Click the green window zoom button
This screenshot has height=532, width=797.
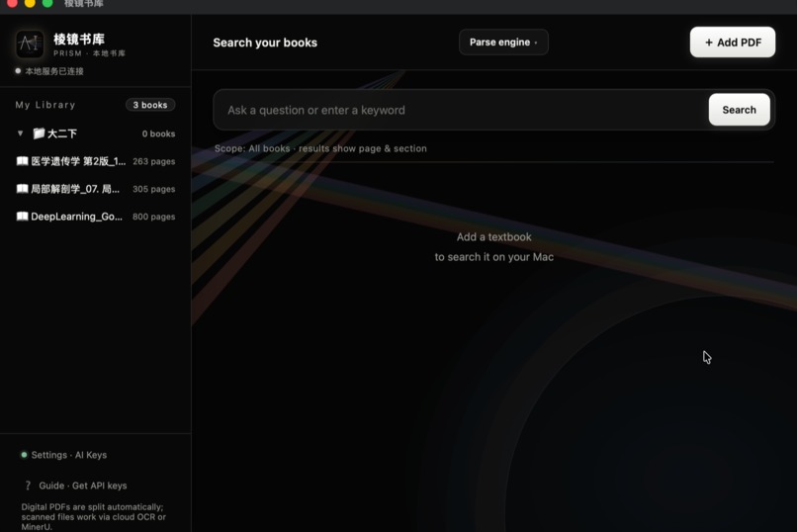(x=47, y=3)
